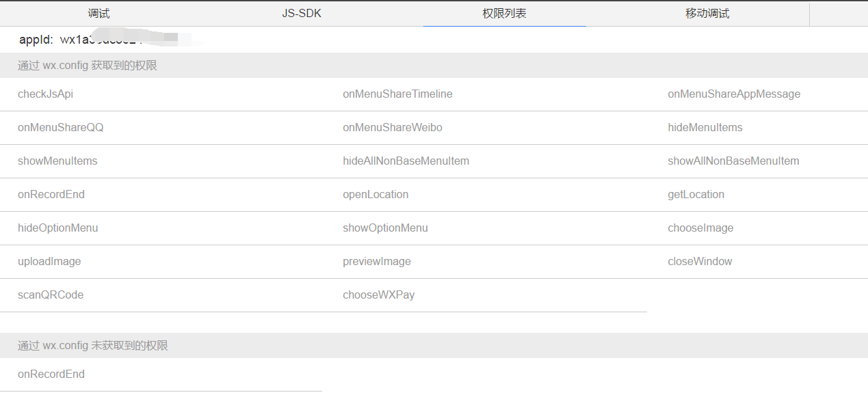Switch to the 调试 tab
This screenshot has height=397, width=868.
pyautogui.click(x=98, y=14)
